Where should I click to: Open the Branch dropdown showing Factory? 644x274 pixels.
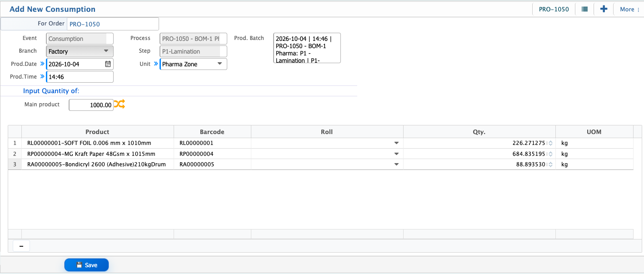[x=80, y=51]
